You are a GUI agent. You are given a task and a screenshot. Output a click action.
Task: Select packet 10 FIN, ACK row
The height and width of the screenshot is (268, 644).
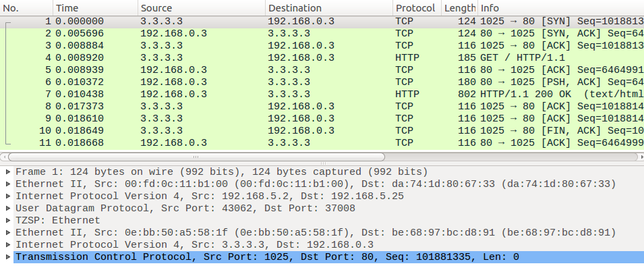[322, 131]
